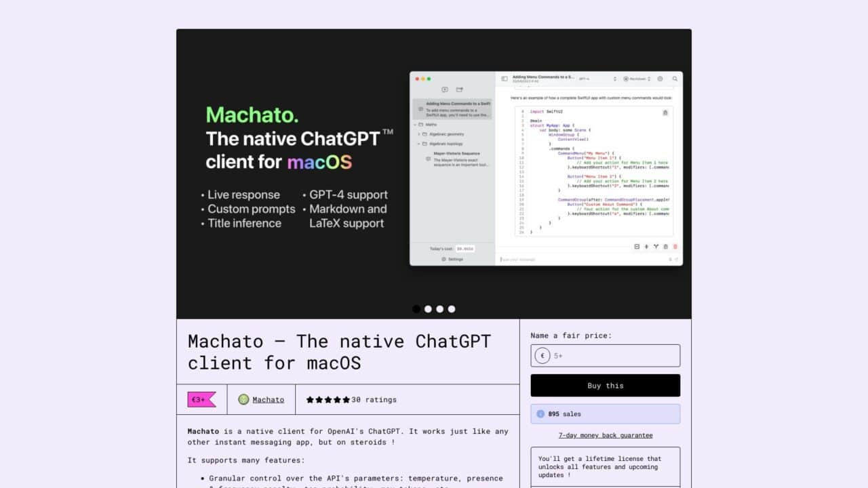The width and height of the screenshot is (868, 488).
Task: Open the 7-day money back guarantee link
Action: point(606,435)
